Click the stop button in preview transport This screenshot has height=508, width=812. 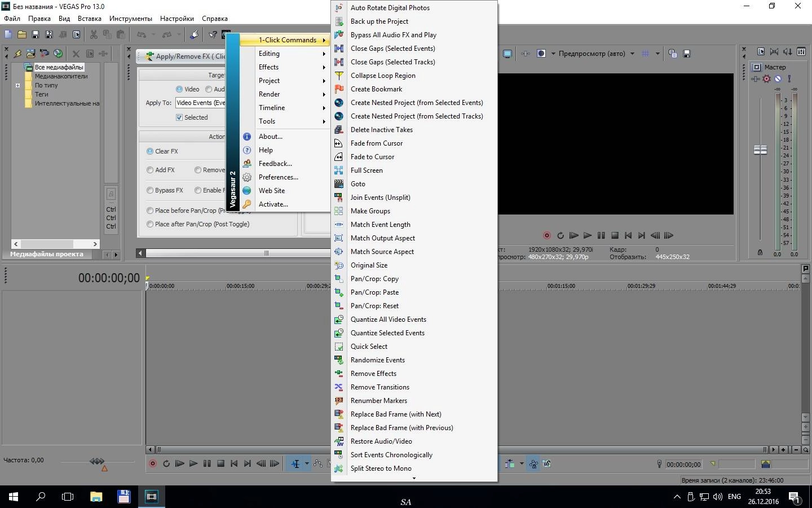[x=615, y=235]
